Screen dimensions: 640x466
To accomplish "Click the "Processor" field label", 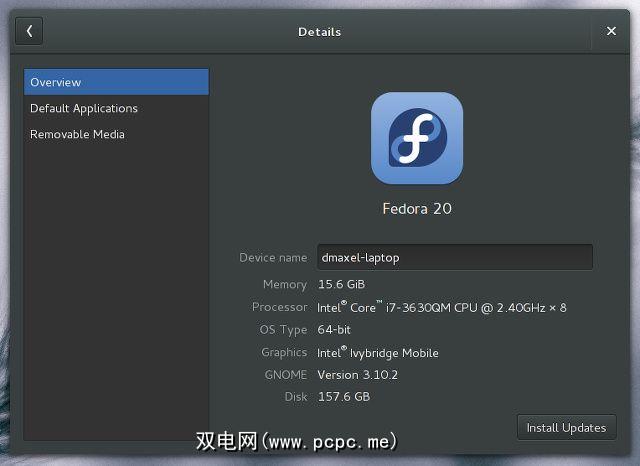I will (279, 307).
